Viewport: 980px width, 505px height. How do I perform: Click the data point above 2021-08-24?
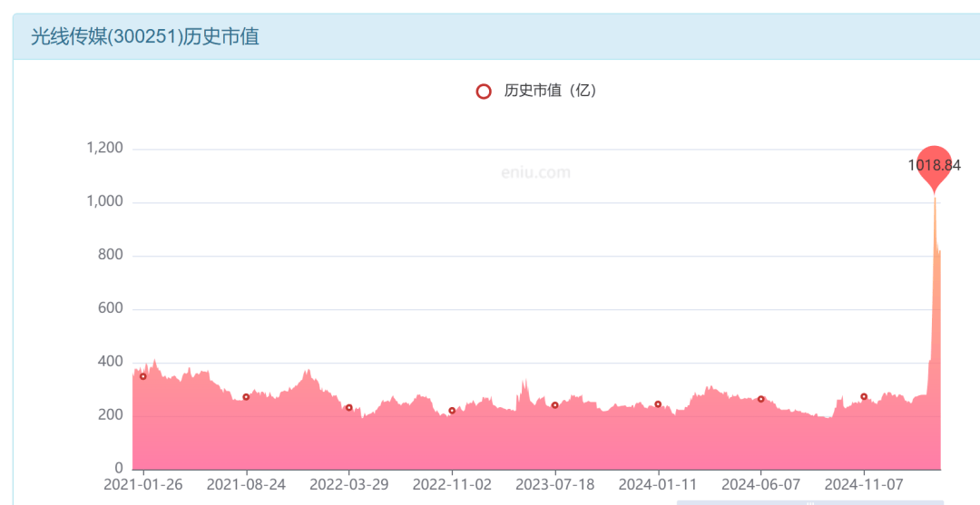click(x=246, y=397)
